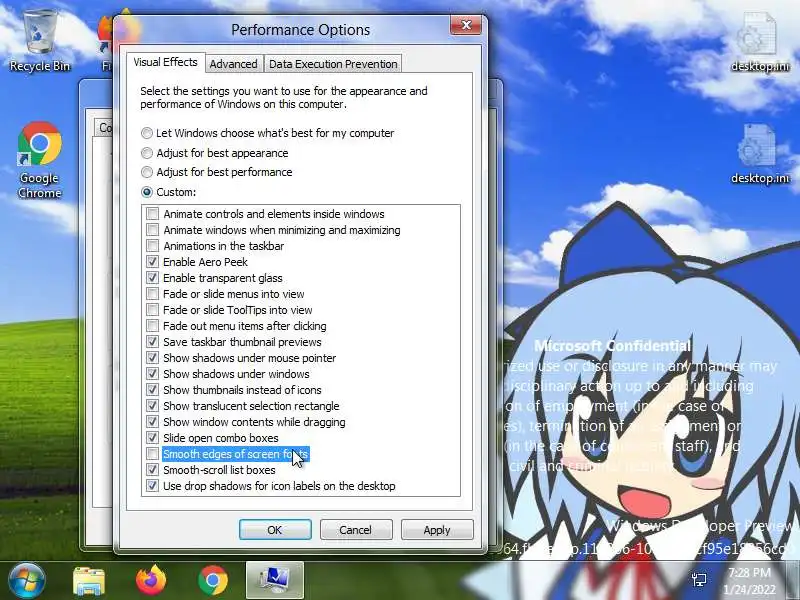Uncheck Smooth-scroll list boxes

(x=153, y=469)
